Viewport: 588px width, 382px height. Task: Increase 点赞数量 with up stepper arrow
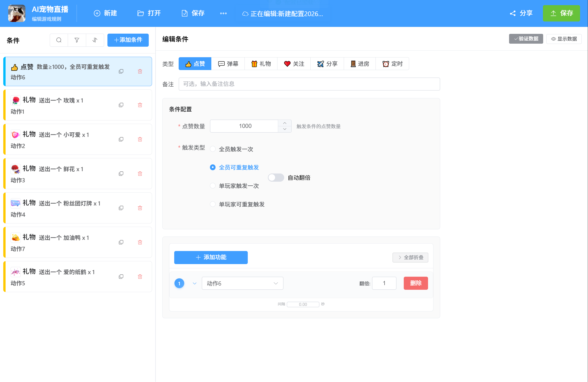point(285,123)
